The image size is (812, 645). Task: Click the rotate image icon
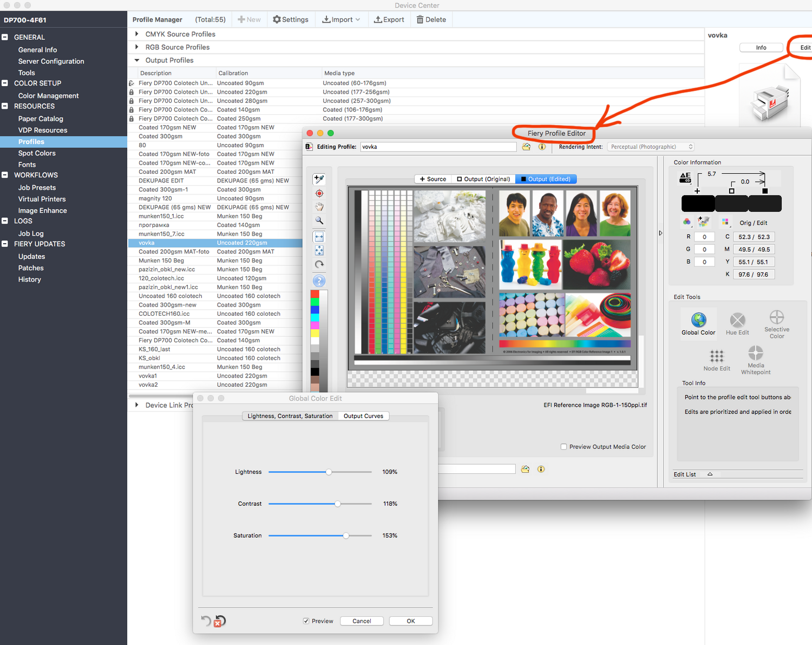click(319, 264)
